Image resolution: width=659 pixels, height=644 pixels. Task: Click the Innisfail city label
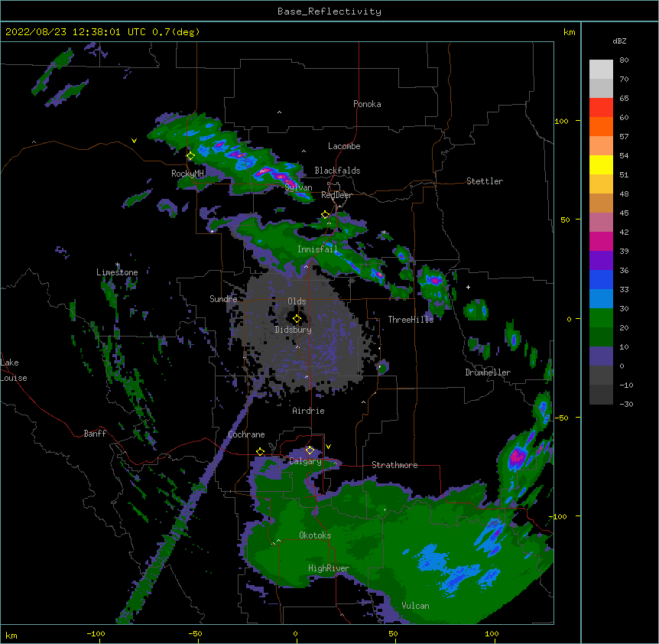pyautogui.click(x=317, y=249)
